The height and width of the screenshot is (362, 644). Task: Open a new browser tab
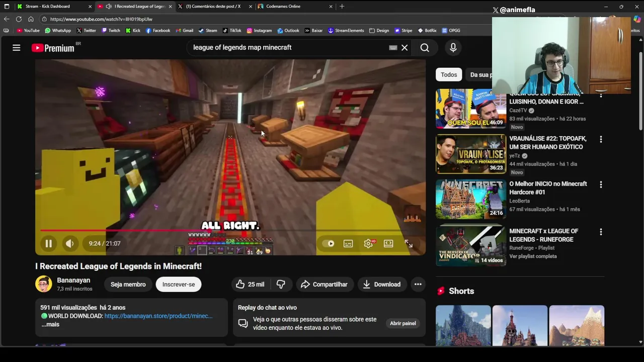[x=342, y=7]
